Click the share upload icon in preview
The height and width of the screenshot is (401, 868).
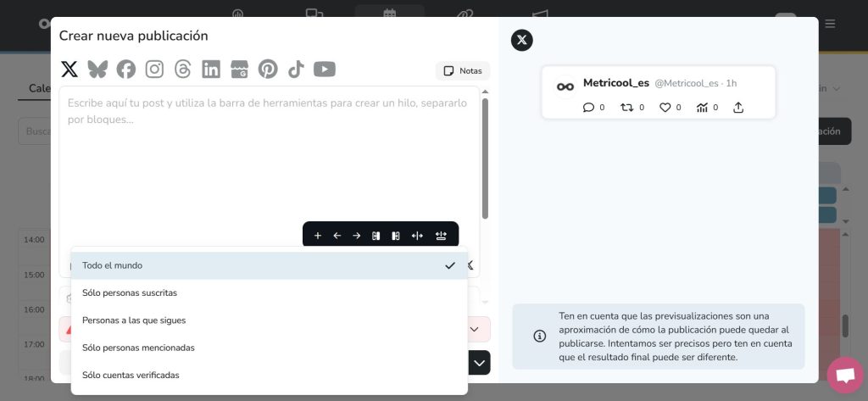click(x=738, y=108)
